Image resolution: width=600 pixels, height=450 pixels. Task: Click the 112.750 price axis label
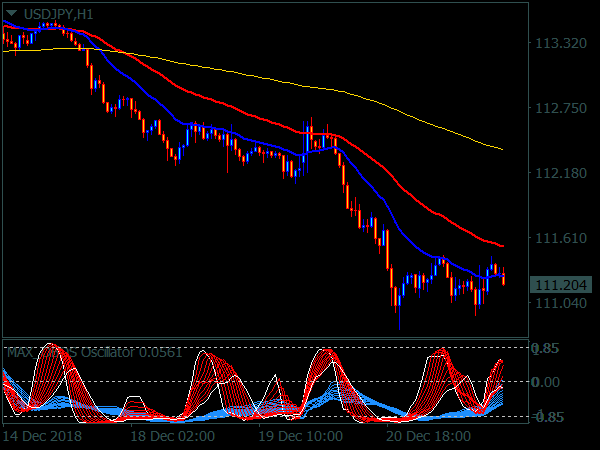(560, 109)
